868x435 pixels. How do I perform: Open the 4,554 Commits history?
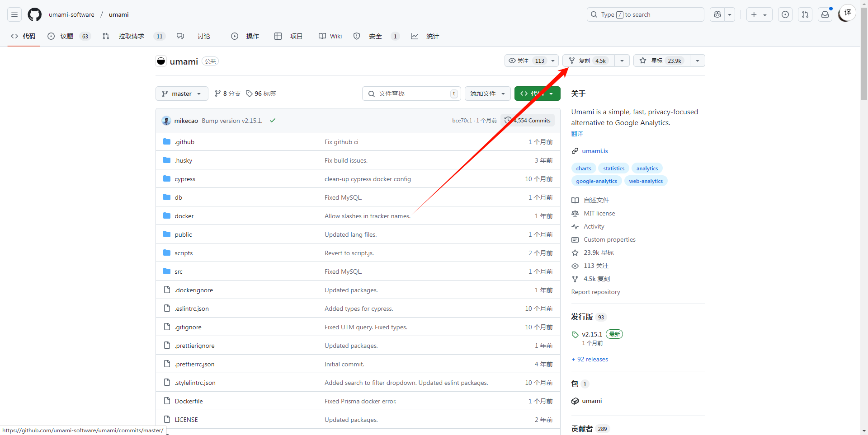pyautogui.click(x=528, y=121)
